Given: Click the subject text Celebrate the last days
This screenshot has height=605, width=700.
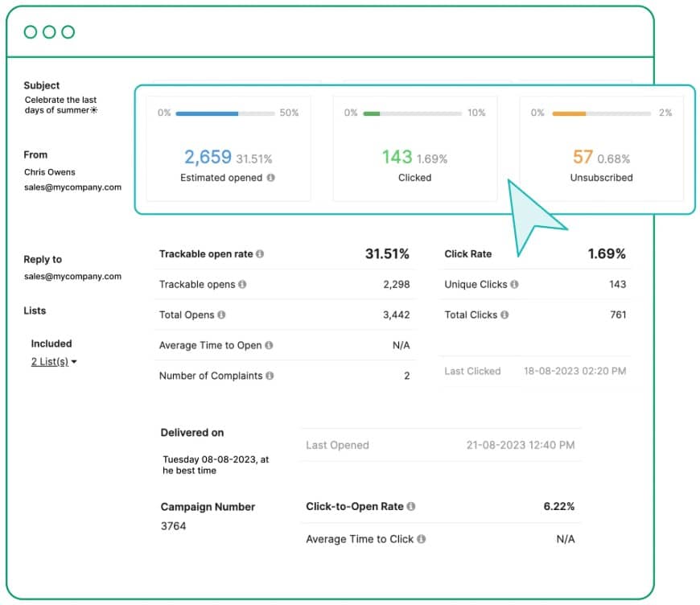Looking at the screenshot, I should (x=60, y=105).
